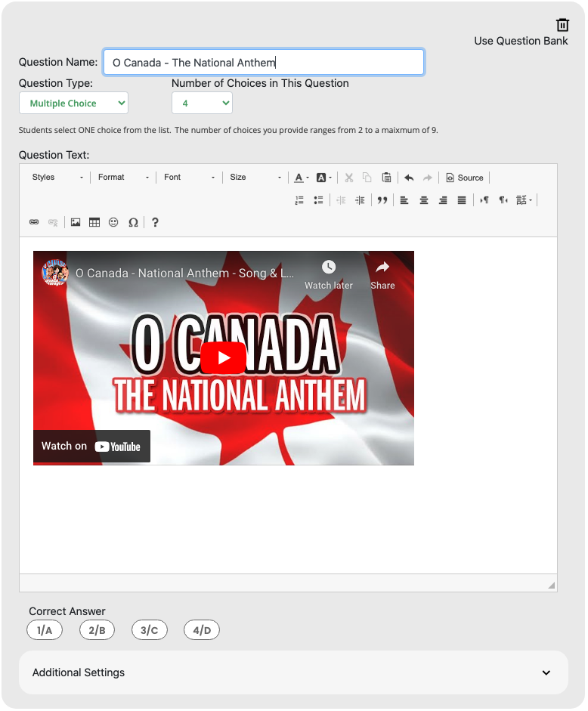Click the Redo arrow icon
The width and height of the screenshot is (588, 711).
pyautogui.click(x=427, y=178)
